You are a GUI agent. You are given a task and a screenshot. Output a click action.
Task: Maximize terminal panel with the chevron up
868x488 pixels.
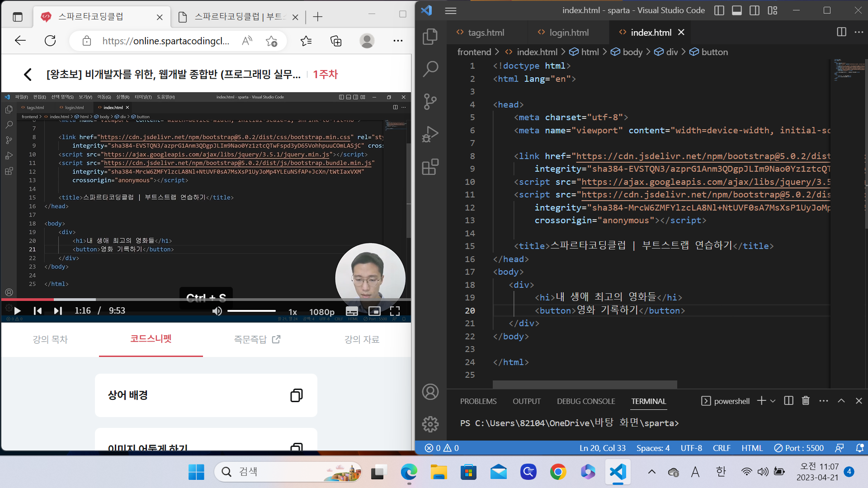tap(841, 401)
